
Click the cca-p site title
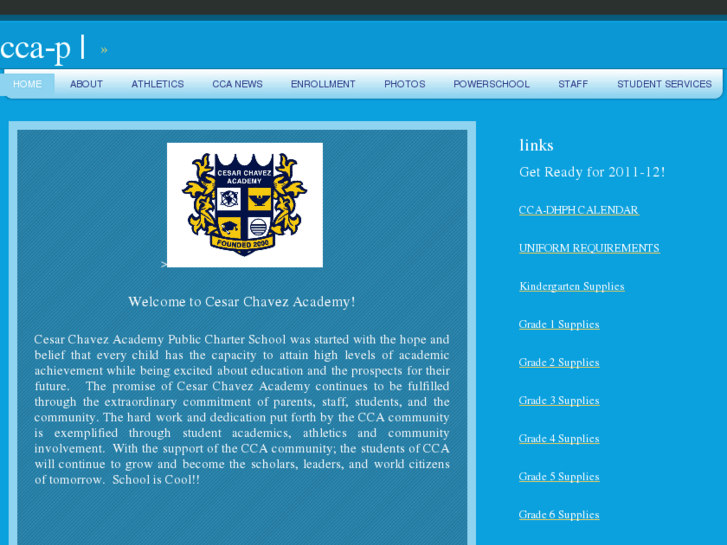tap(36, 48)
